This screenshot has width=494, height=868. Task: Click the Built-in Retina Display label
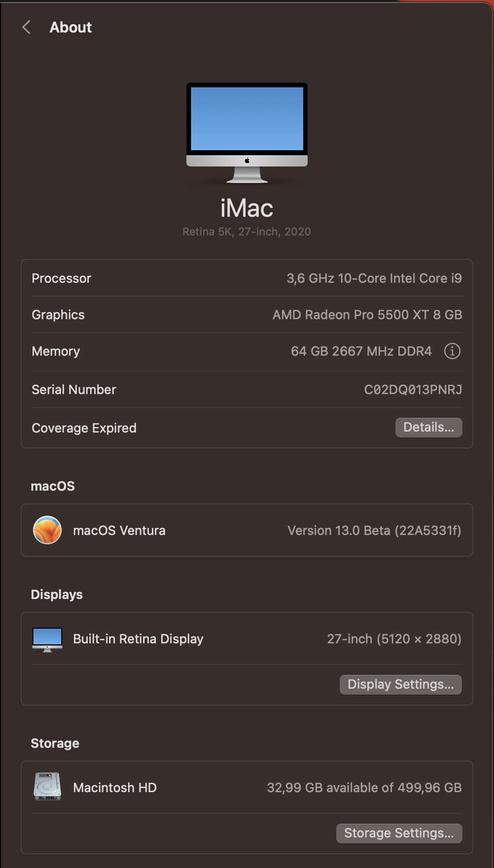coord(139,639)
